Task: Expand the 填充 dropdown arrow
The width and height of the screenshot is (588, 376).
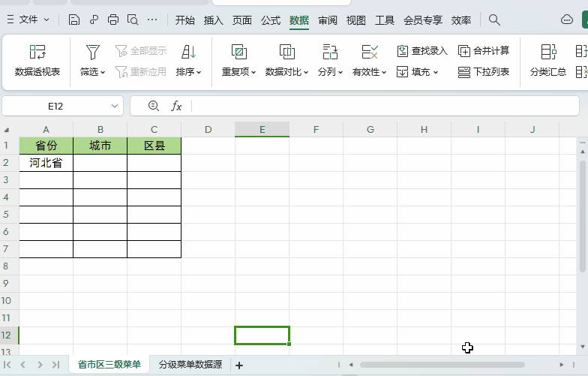Action: click(436, 72)
